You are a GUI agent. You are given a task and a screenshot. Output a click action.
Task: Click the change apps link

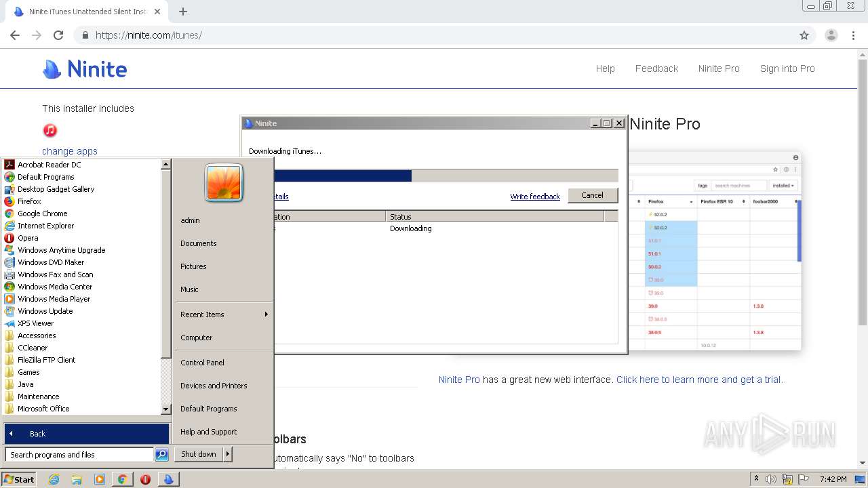click(70, 151)
